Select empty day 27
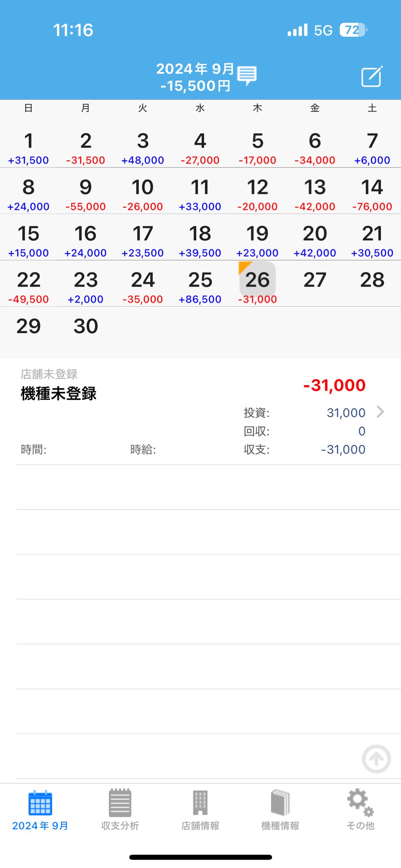Screen dimensions: 401x868 click(x=315, y=280)
